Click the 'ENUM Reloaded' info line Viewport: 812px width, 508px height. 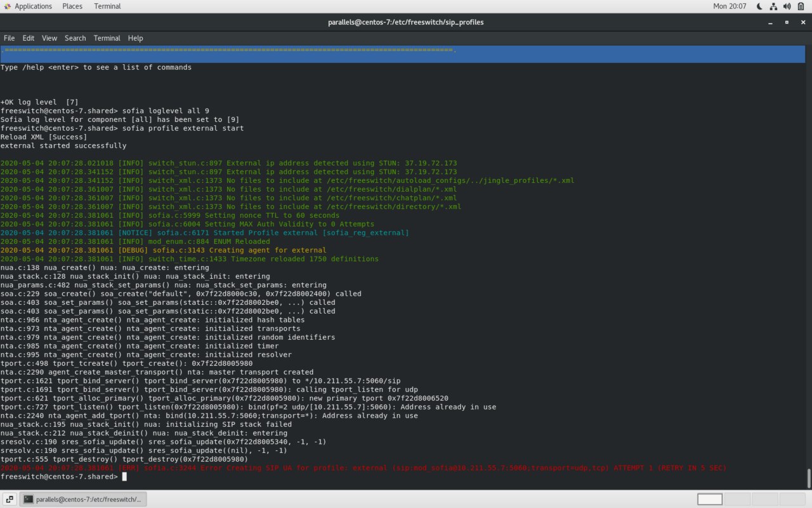[x=135, y=241]
